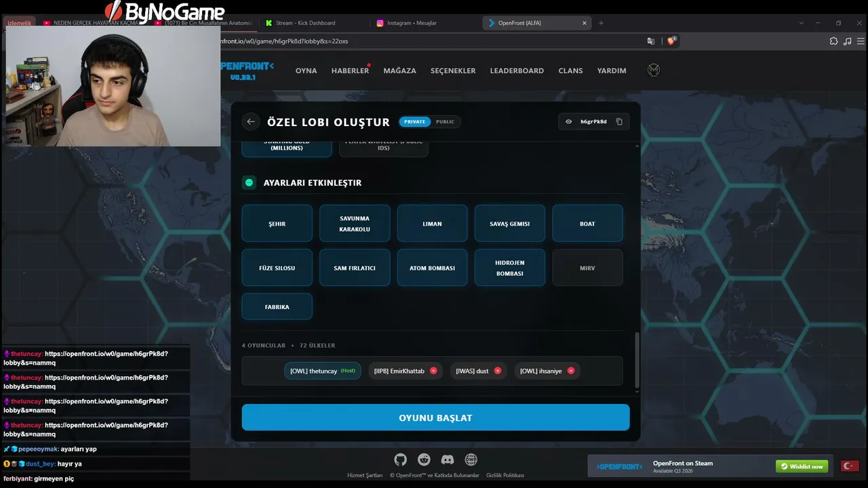Click the OpenFront copyright contributors link
This screenshot has width=868, height=488.
(x=434, y=475)
